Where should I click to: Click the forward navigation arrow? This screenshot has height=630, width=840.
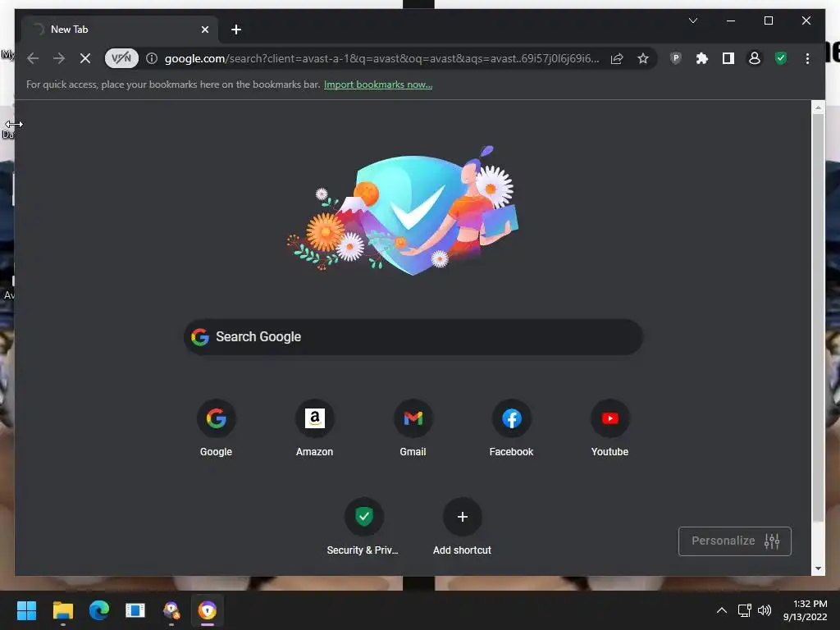pos(59,58)
